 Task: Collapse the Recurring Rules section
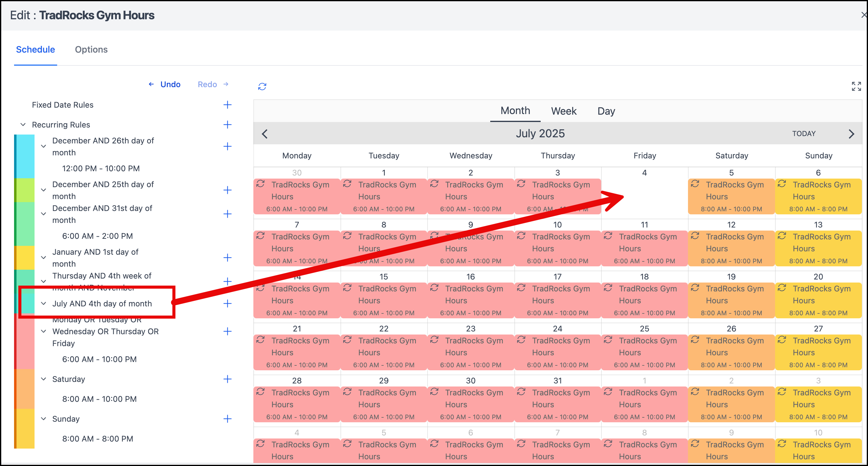click(x=23, y=125)
